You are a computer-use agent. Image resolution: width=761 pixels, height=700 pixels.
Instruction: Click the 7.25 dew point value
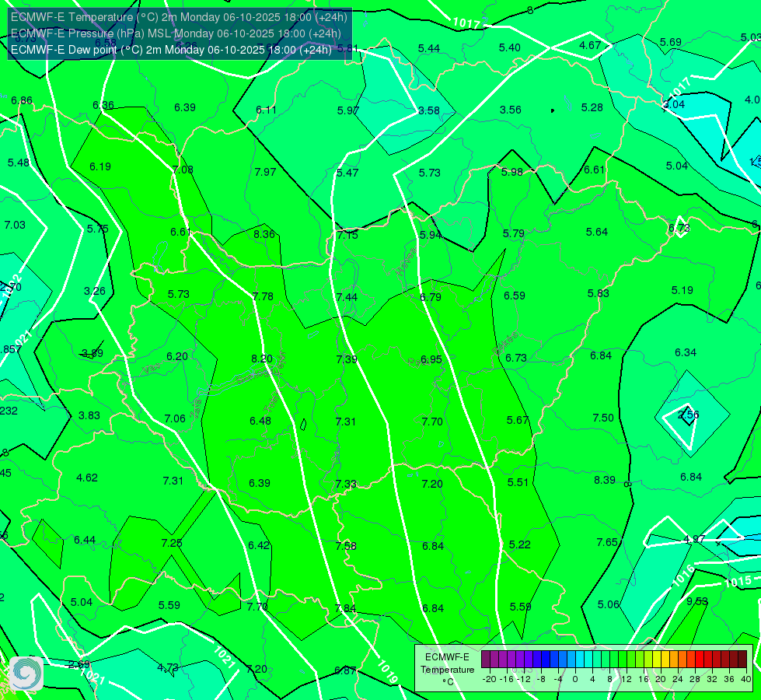(x=171, y=543)
